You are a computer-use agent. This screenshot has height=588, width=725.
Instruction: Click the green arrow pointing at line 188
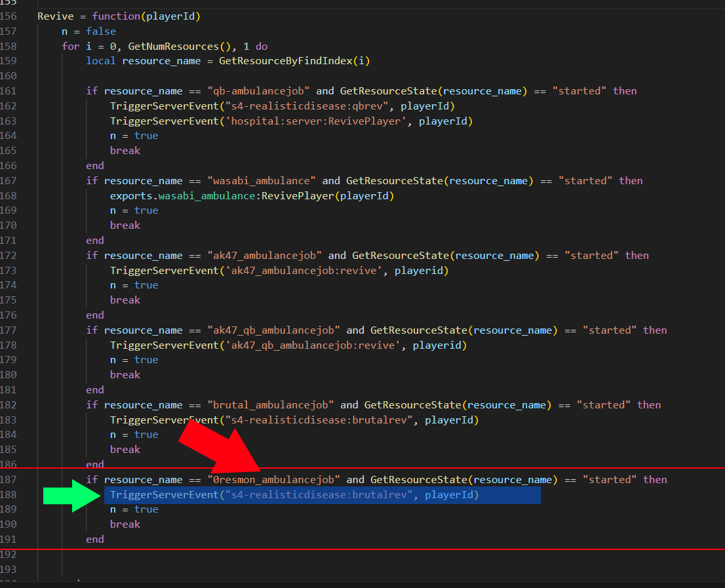tap(70, 496)
